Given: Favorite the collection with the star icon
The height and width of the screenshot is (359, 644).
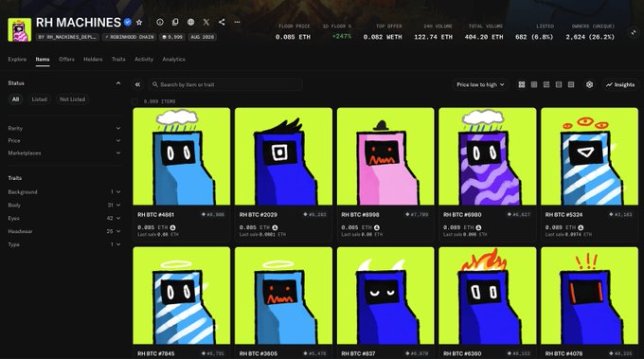Looking at the screenshot, I should click(139, 23).
